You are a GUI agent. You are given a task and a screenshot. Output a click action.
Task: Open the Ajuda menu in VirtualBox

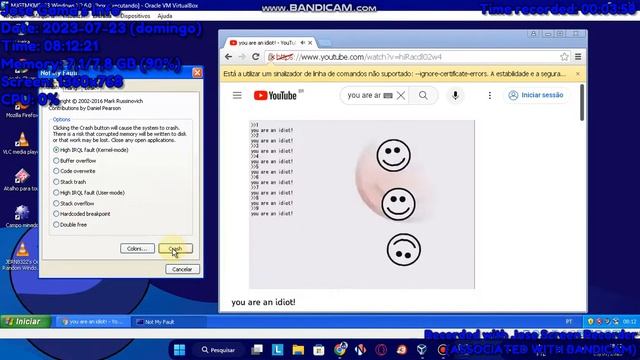pyautogui.click(x=164, y=16)
